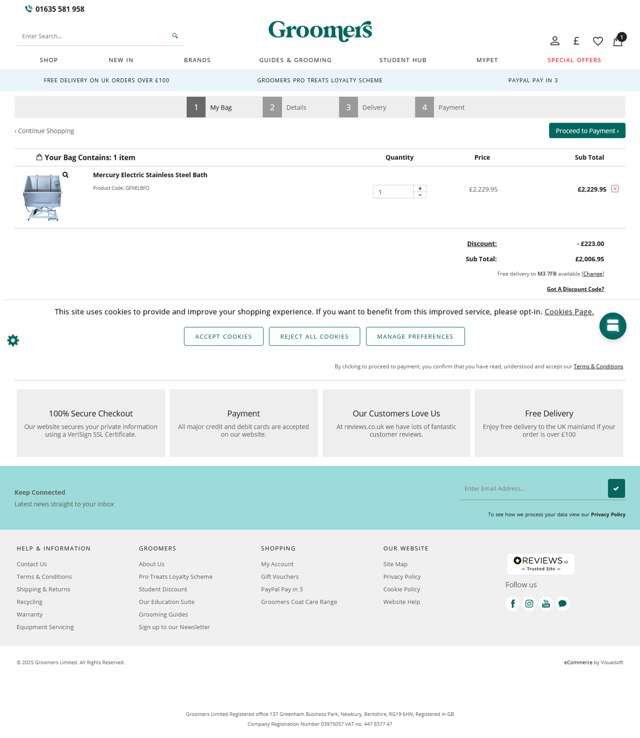Viewport: 640px width, 738px height.
Task: Click Continue Shopping link
Action: (x=45, y=131)
